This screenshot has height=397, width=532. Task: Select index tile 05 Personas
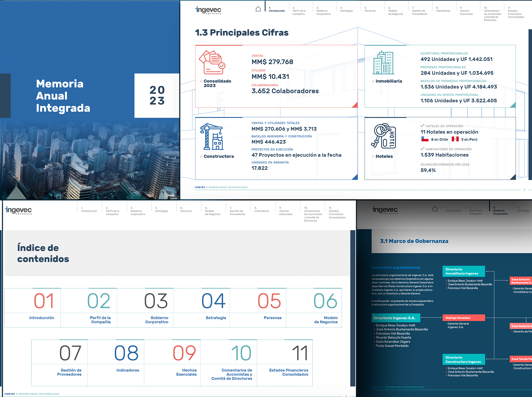pos(258,308)
